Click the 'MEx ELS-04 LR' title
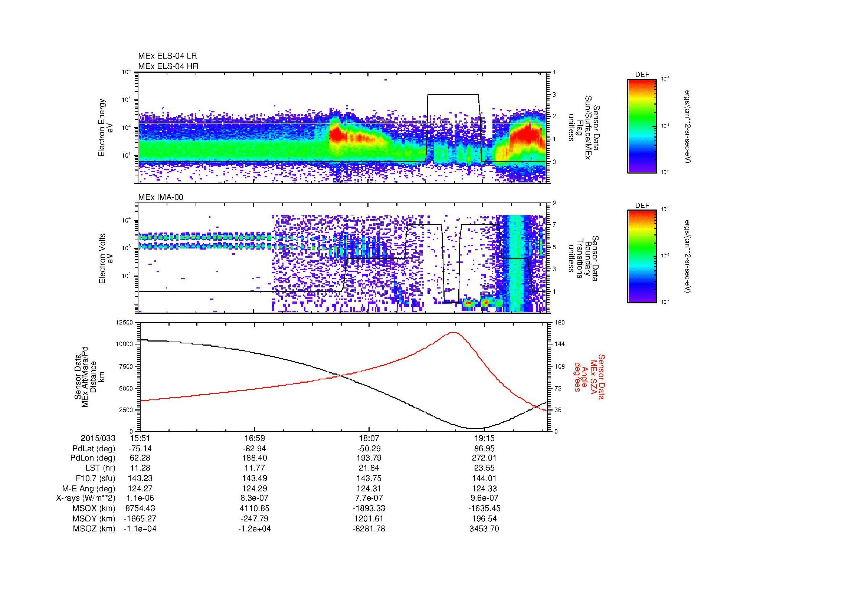The width and height of the screenshot is (868, 613). [x=167, y=56]
